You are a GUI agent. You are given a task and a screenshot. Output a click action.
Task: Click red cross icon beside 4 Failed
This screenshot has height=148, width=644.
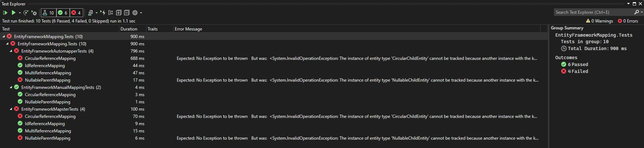pyautogui.click(x=564, y=71)
